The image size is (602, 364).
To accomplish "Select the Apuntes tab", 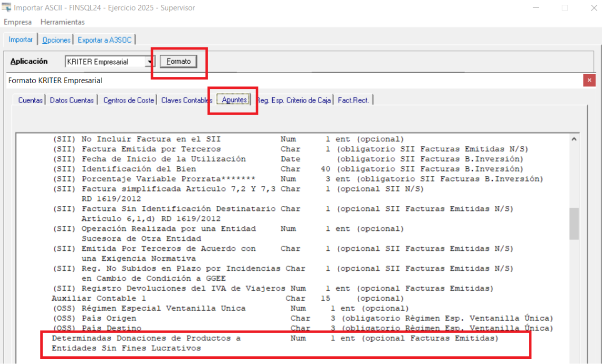I will (234, 100).
